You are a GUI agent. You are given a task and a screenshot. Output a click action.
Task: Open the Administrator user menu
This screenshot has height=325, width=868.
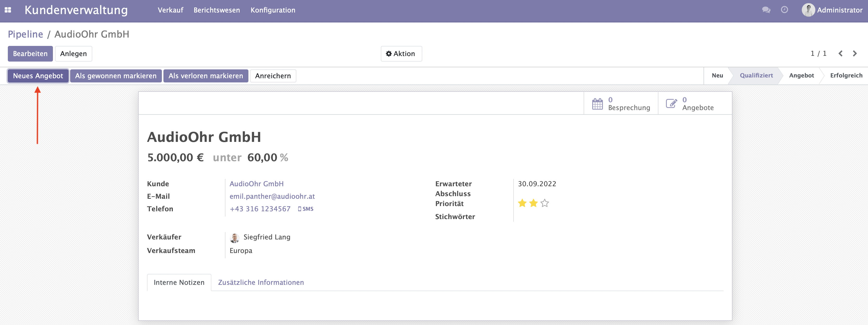click(832, 10)
